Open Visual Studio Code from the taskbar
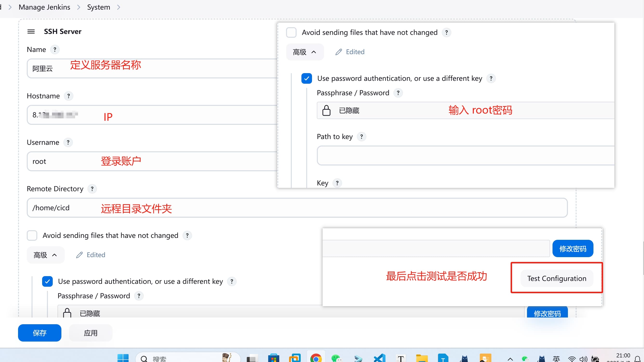The image size is (644, 362). 379,358
